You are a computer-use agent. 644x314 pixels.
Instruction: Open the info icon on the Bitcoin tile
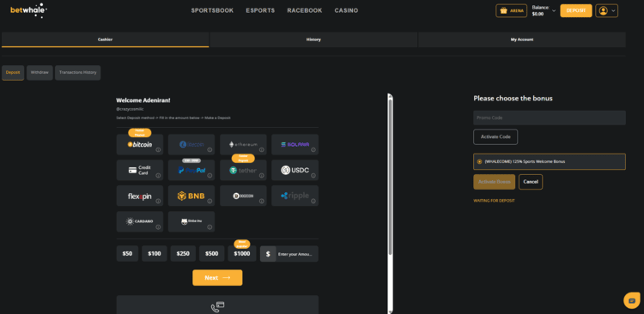tap(158, 150)
